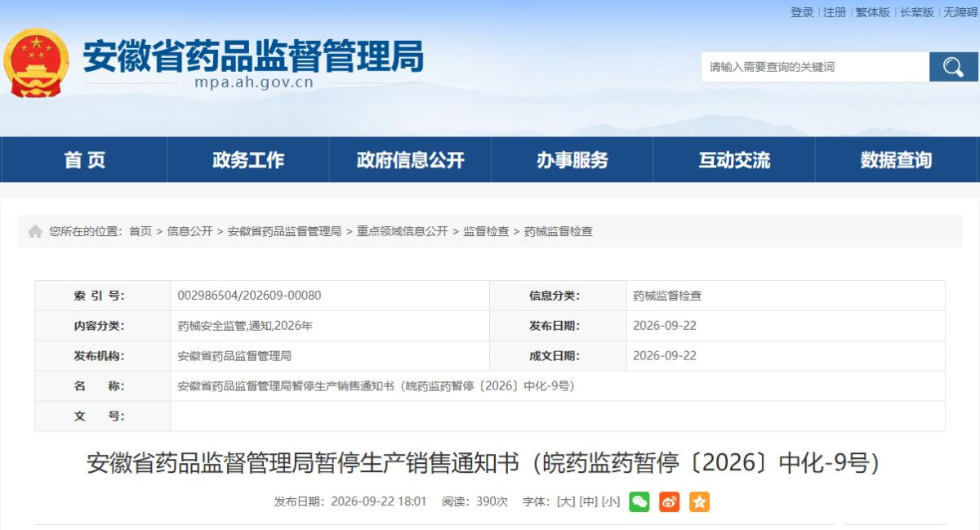Open 药械监督检查 breadcrumb link
Image resolution: width=980 pixels, height=530 pixels.
pyautogui.click(x=559, y=231)
